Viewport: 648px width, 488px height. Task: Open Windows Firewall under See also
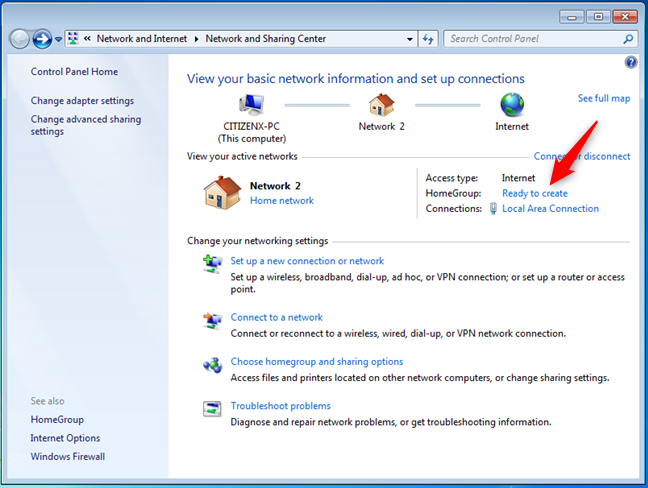(68, 457)
